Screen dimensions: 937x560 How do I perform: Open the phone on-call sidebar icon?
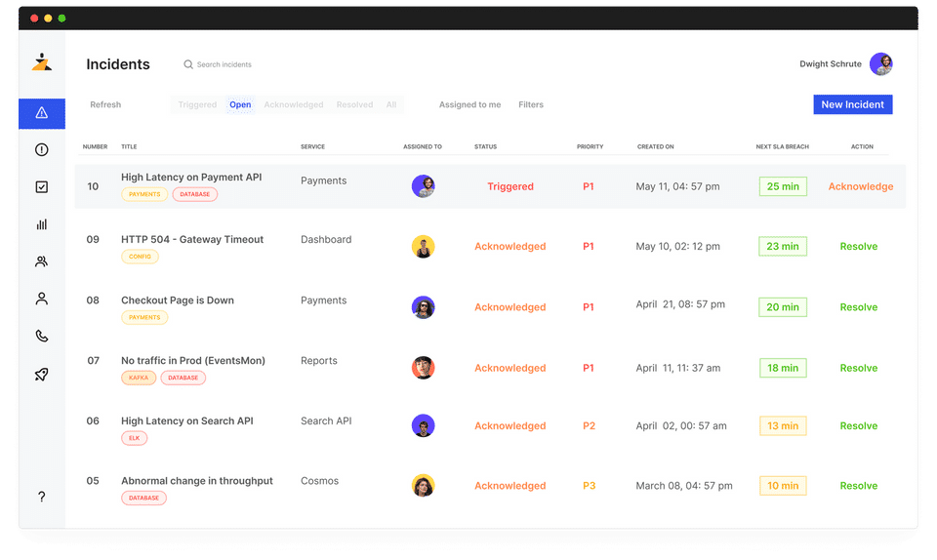pyautogui.click(x=41, y=337)
